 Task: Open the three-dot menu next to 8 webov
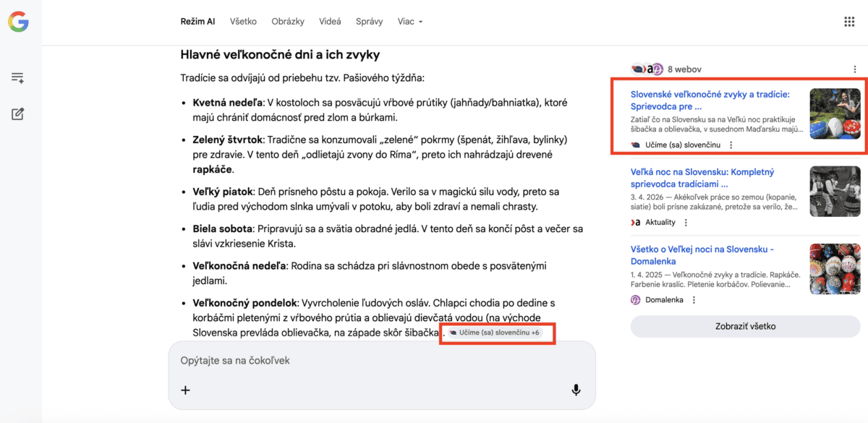[856, 69]
